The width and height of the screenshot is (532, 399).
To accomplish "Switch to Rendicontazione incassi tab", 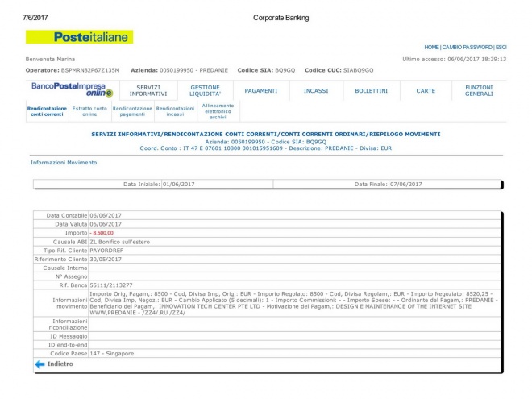I will coord(175,111).
